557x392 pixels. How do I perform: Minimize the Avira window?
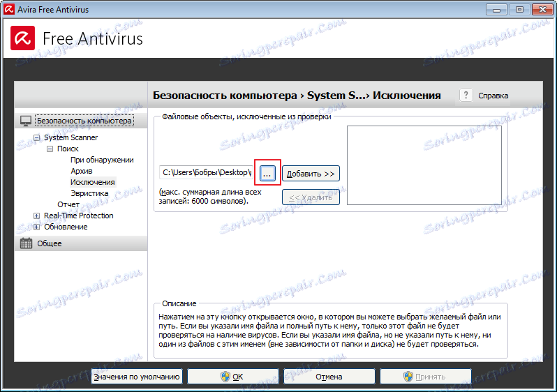click(496, 10)
